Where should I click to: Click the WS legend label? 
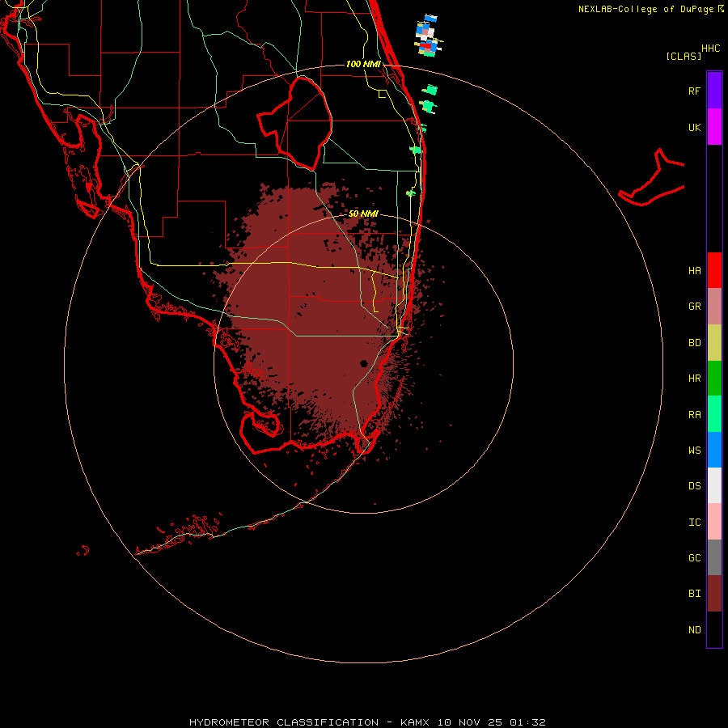point(694,450)
